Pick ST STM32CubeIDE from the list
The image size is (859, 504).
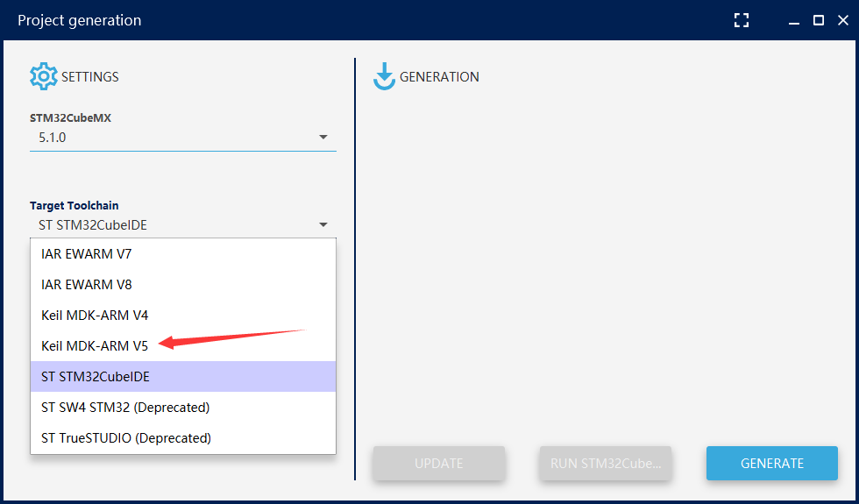tap(183, 376)
